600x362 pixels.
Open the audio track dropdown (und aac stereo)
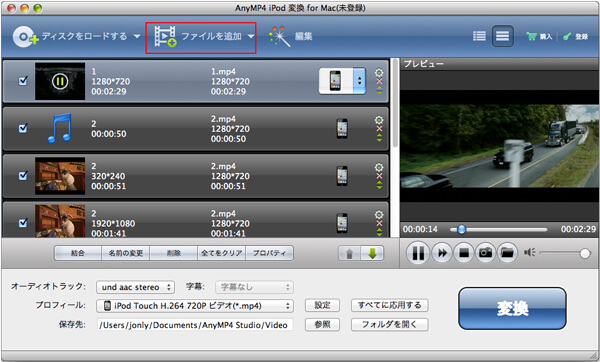(135, 287)
